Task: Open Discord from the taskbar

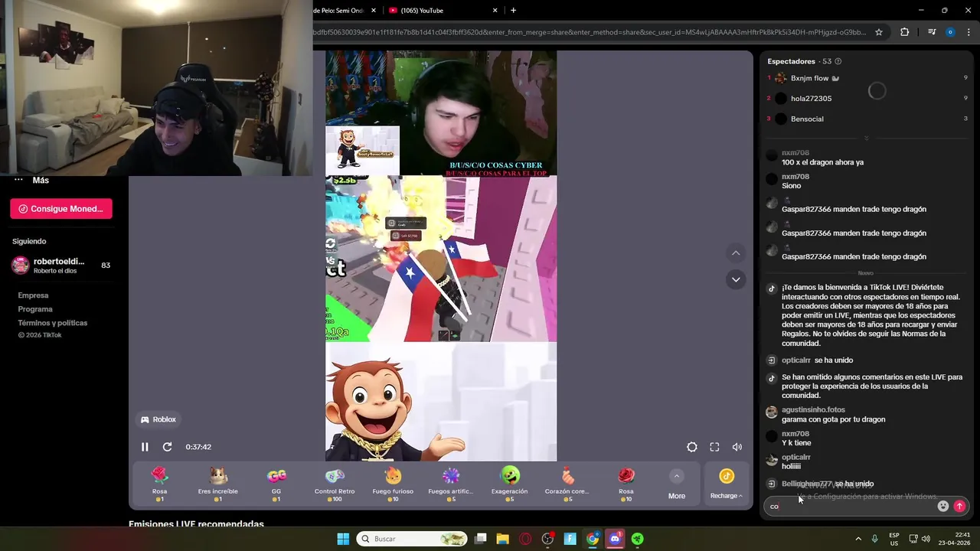Action: [615, 539]
